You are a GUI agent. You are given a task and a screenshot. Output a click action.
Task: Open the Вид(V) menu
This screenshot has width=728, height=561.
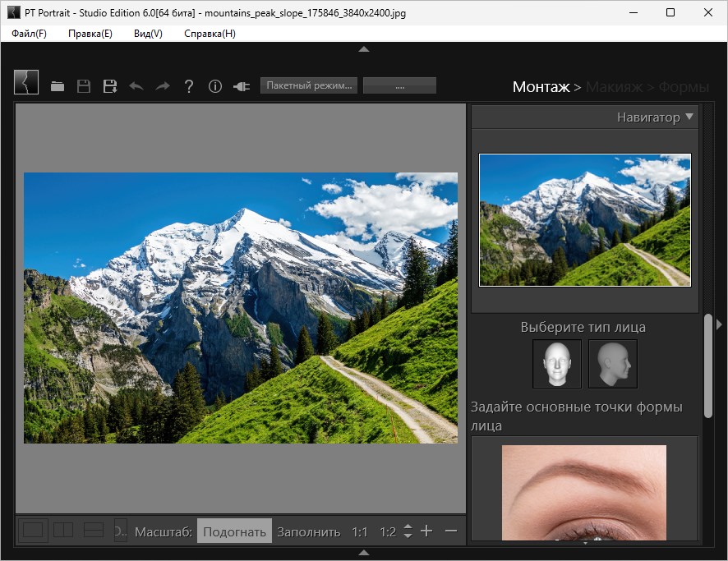[148, 34]
